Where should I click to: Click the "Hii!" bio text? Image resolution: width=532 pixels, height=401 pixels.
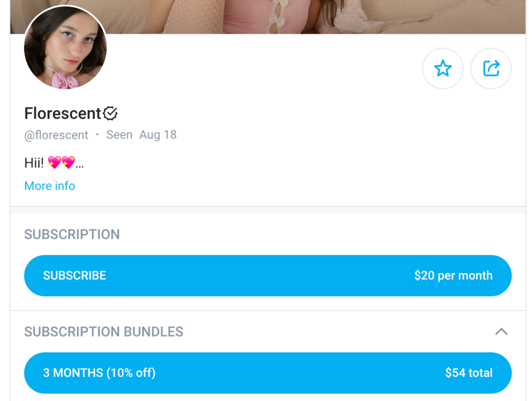pyautogui.click(x=34, y=163)
